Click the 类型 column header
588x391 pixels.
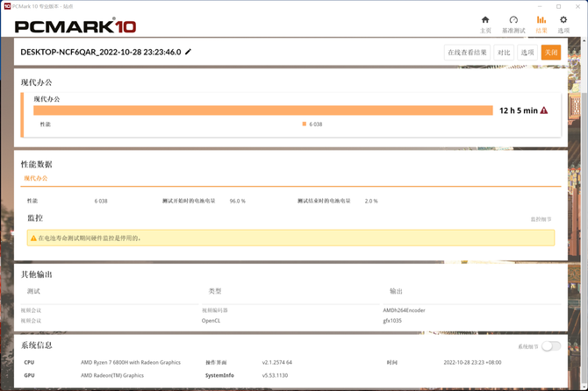[215, 291]
